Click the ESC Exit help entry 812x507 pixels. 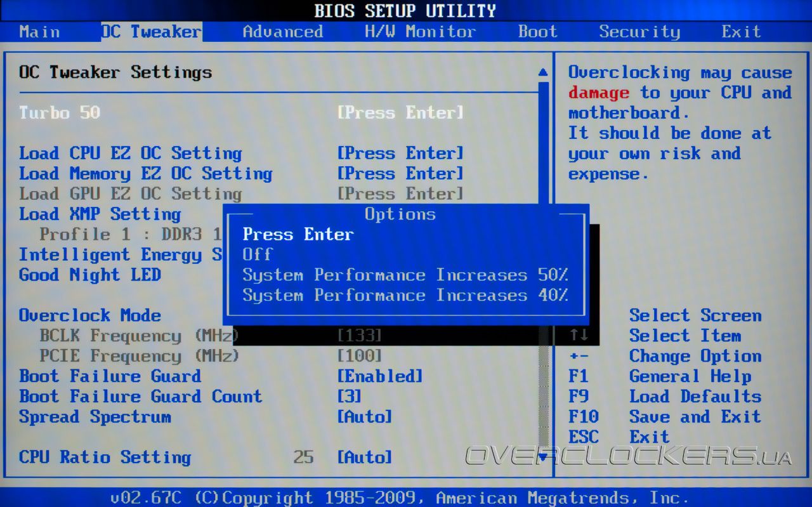pos(619,437)
